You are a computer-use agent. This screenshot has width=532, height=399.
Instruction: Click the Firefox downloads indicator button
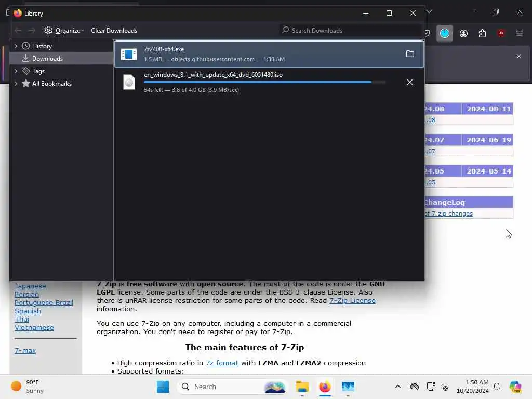tap(445, 33)
